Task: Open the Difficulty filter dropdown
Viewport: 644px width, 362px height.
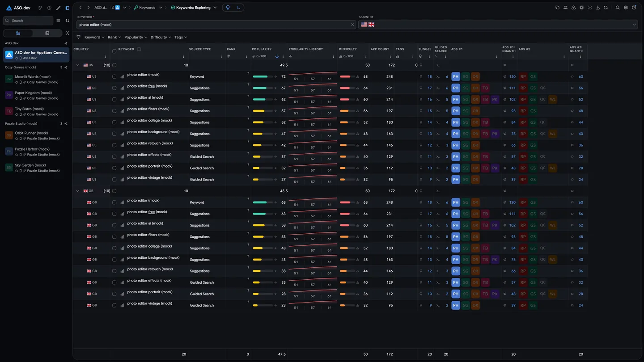Action: point(161,37)
